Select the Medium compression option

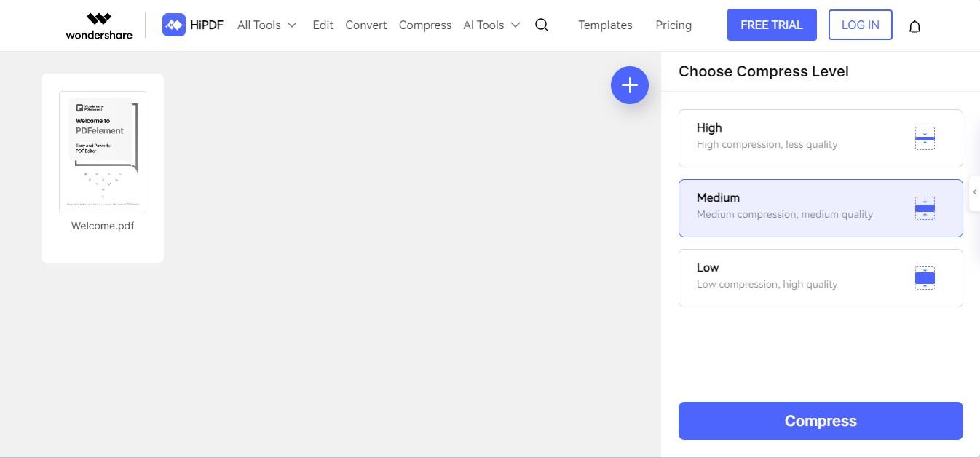786,208
